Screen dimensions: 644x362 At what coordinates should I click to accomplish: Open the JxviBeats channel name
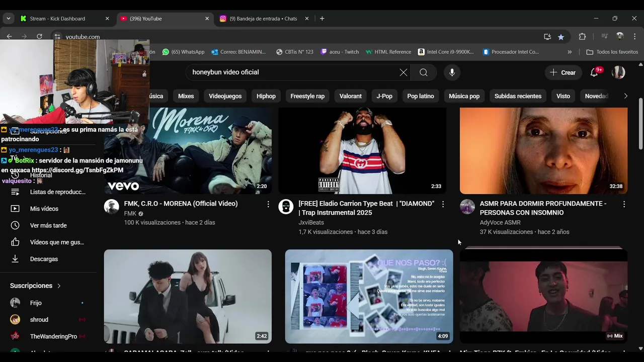(x=311, y=223)
